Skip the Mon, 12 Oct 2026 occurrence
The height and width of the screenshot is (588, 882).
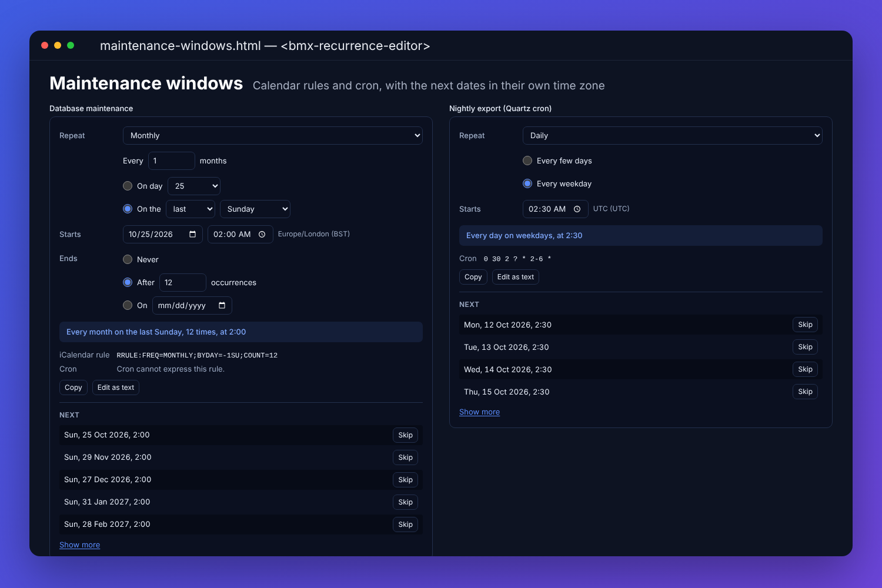coord(806,325)
